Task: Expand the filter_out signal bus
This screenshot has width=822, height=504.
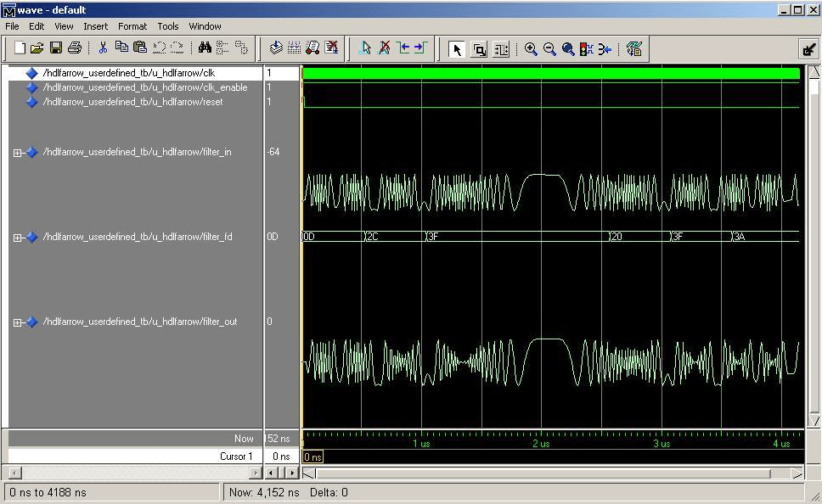Action: click(x=18, y=322)
